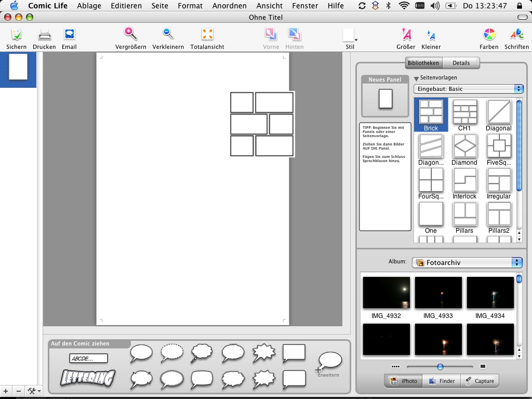Select the spiky exclamation balloon in top row
532x399 pixels.
[263, 353]
